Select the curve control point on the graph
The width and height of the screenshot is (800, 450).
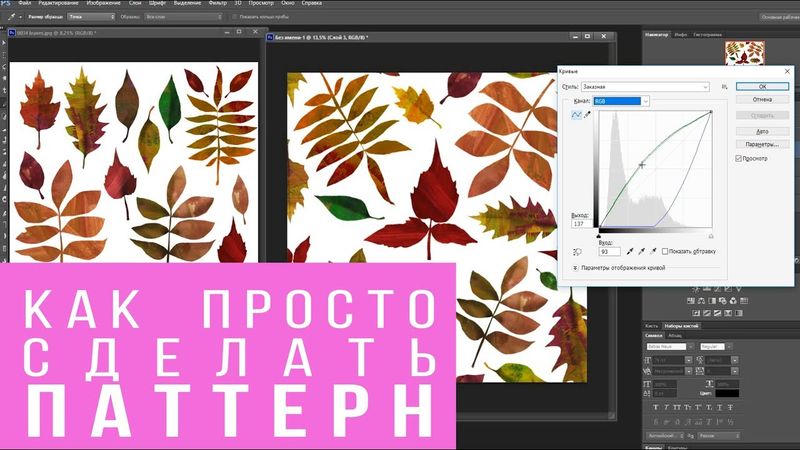[642, 164]
